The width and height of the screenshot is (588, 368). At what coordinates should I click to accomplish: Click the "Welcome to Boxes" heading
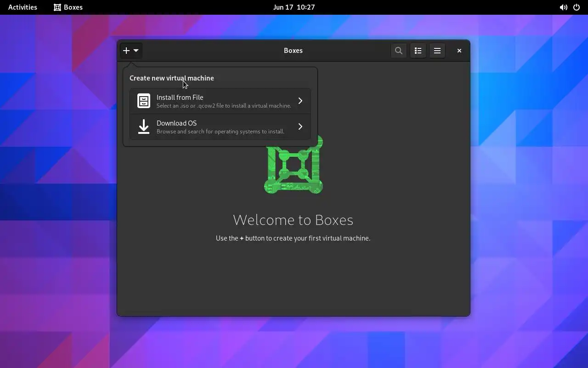tap(293, 220)
